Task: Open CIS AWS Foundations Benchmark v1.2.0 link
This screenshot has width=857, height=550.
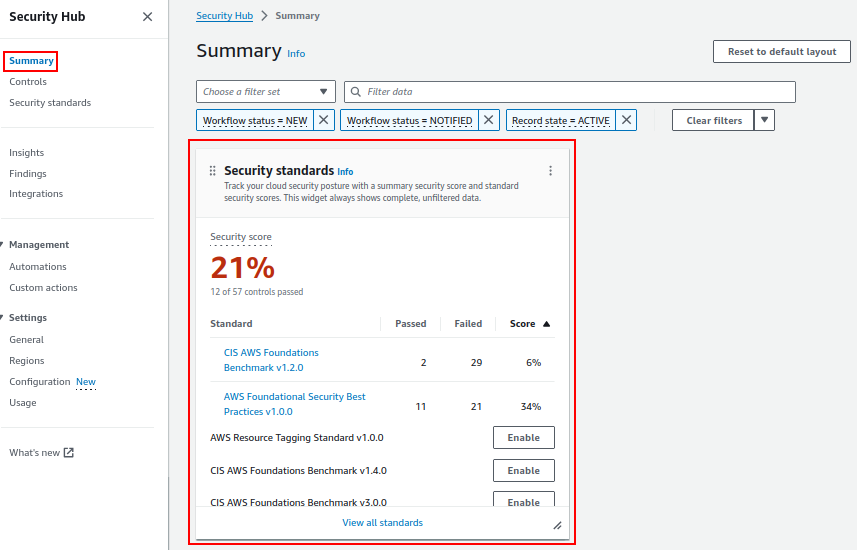Action: click(271, 360)
